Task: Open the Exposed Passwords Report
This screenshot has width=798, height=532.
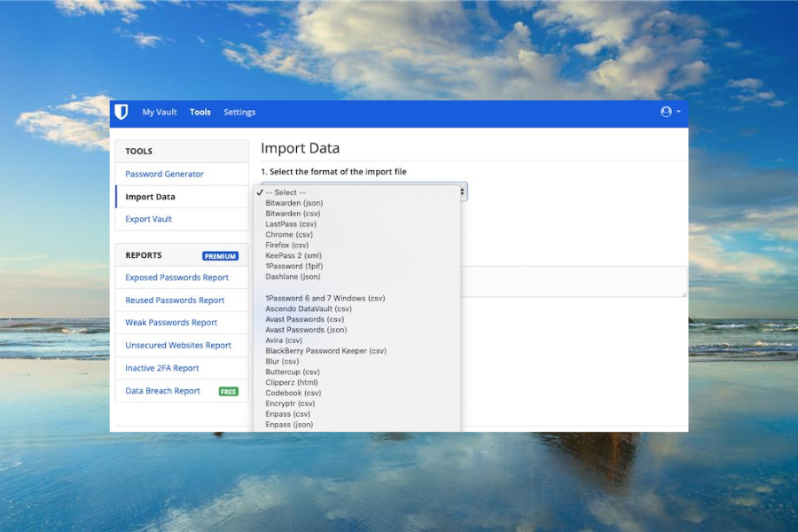Action: [x=176, y=278]
